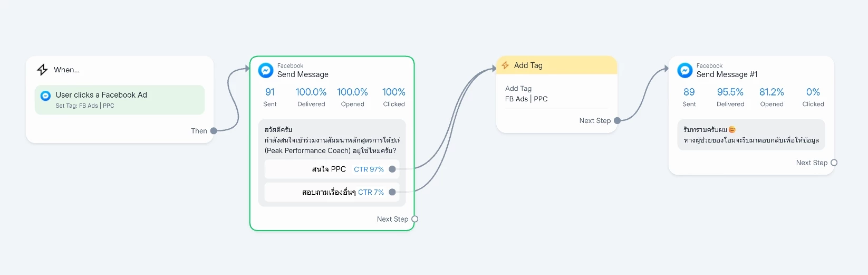Select the User clicks a Facebook Ad trigger

(x=119, y=100)
